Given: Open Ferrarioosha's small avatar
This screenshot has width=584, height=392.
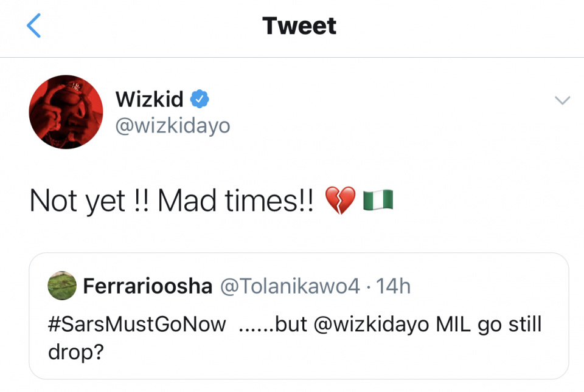Looking at the screenshot, I should [61, 286].
